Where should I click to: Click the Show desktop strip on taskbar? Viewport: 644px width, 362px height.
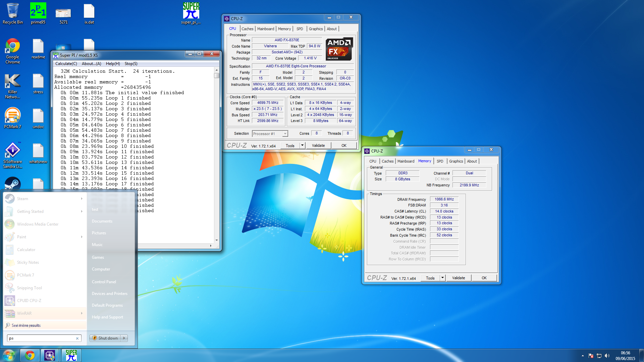coord(641,355)
